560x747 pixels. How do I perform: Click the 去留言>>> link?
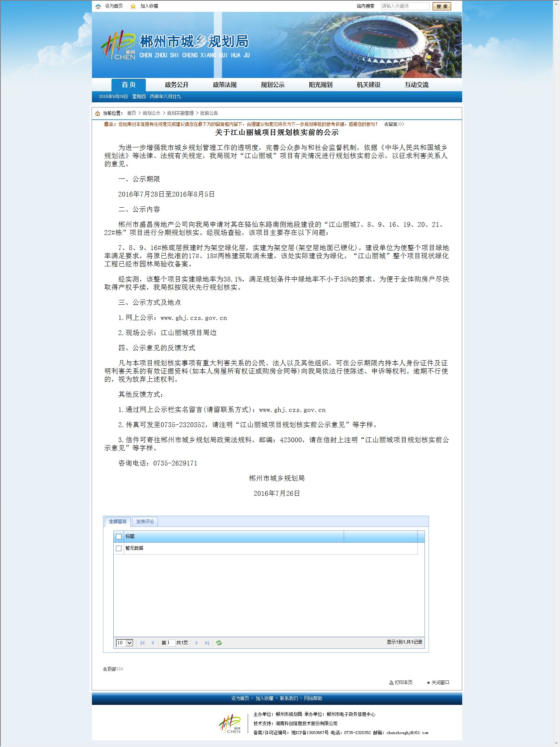click(x=394, y=124)
